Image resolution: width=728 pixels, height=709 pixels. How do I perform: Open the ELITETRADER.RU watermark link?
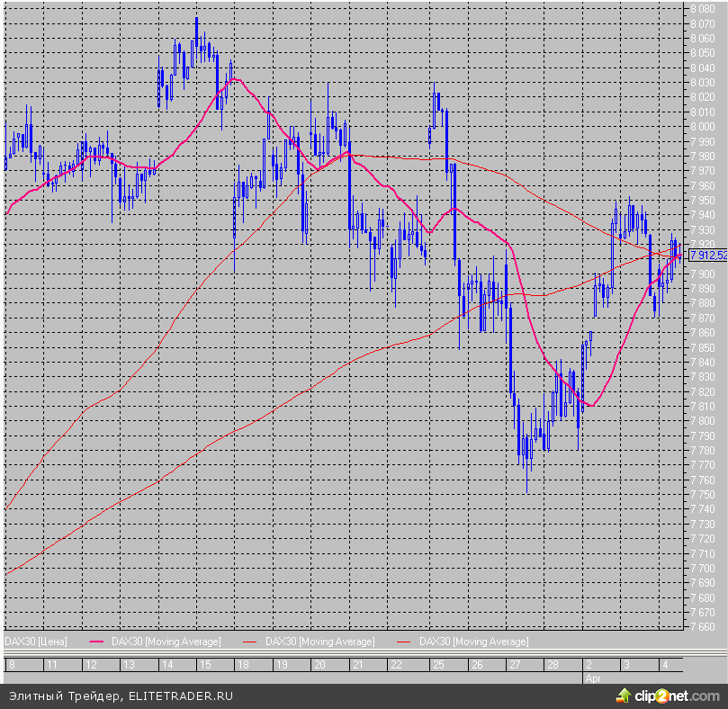[x=181, y=696]
